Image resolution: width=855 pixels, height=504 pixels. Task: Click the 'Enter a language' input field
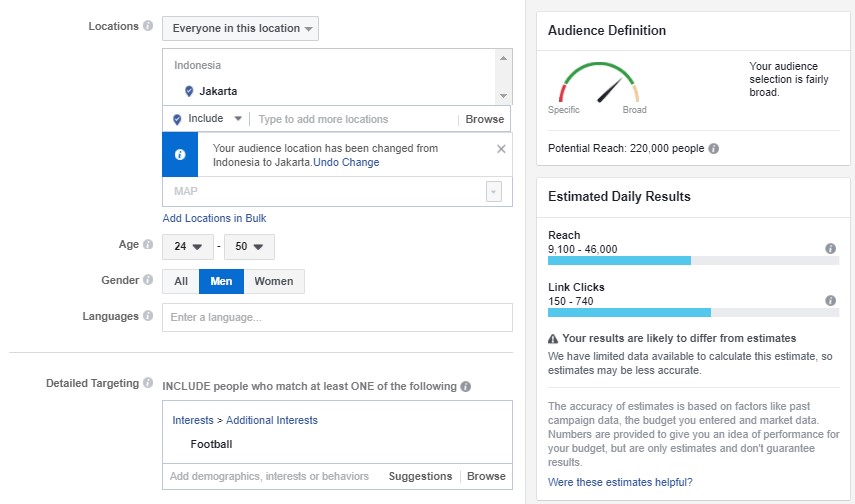point(337,317)
